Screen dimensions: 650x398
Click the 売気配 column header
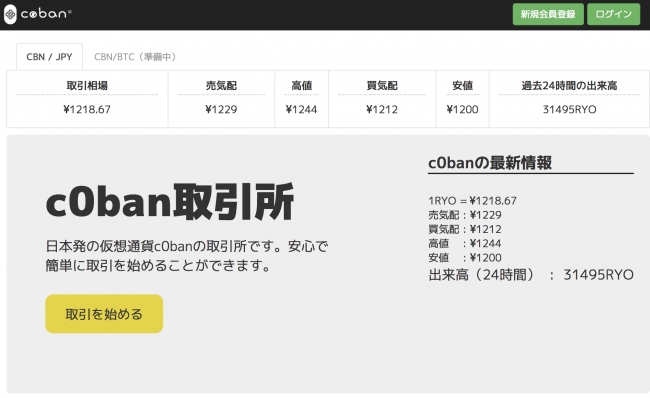[x=221, y=85]
